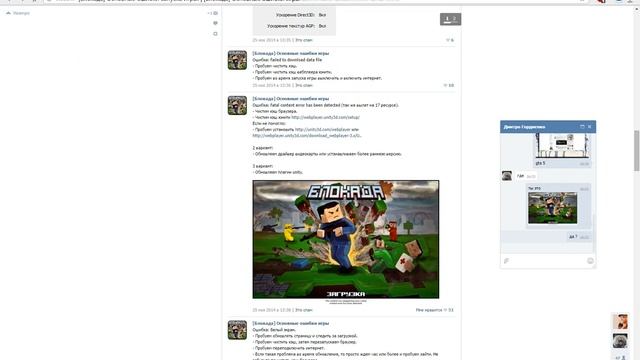Open author link above 'Белый экран' post
This screenshot has height=360, width=640.
(x=291, y=323)
